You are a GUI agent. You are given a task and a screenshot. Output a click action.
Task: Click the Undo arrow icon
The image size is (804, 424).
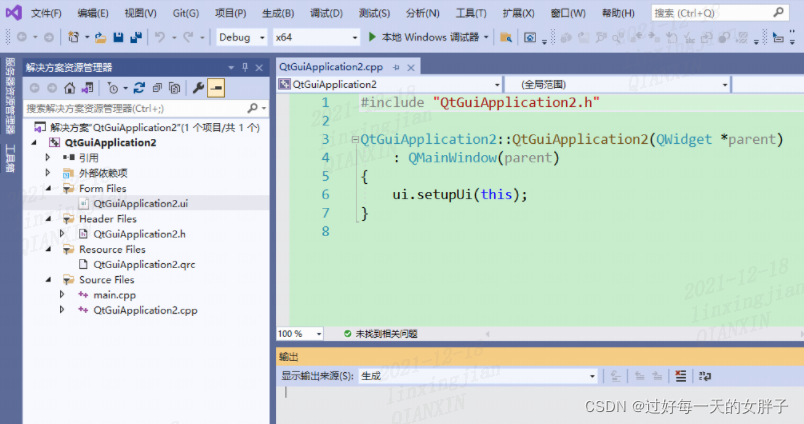pos(160,37)
